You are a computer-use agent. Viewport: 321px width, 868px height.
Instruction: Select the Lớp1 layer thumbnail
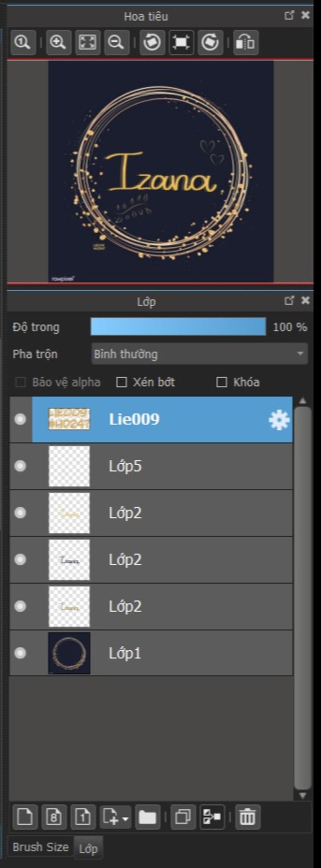pos(69,653)
